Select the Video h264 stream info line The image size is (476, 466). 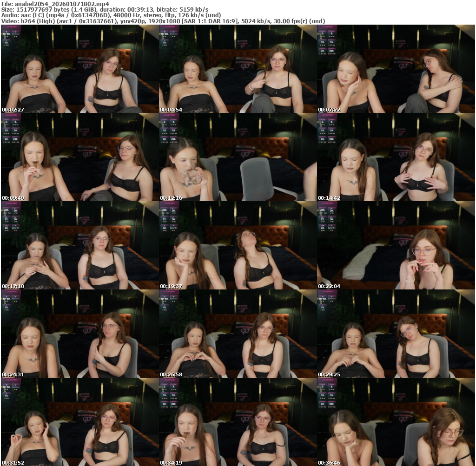point(163,21)
